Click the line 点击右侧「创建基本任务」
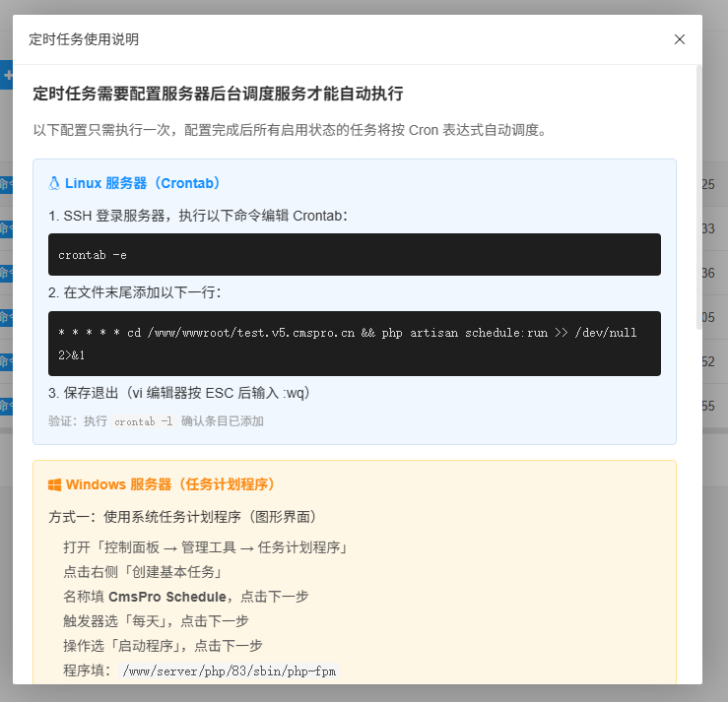 pos(144,572)
